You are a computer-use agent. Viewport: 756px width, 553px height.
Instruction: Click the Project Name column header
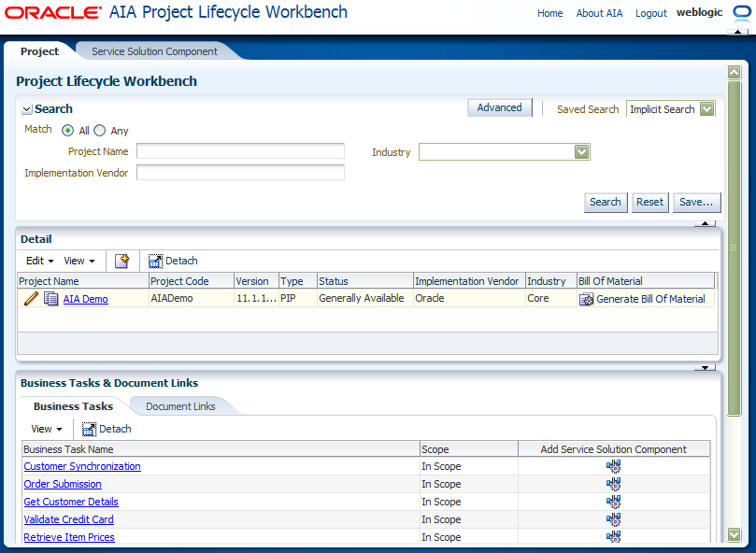(83, 281)
